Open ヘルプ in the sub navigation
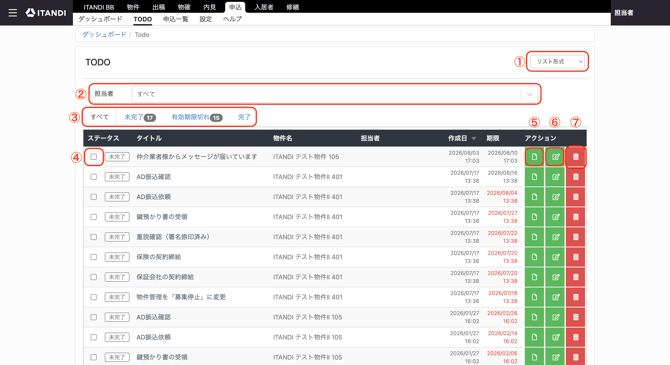 (x=232, y=19)
